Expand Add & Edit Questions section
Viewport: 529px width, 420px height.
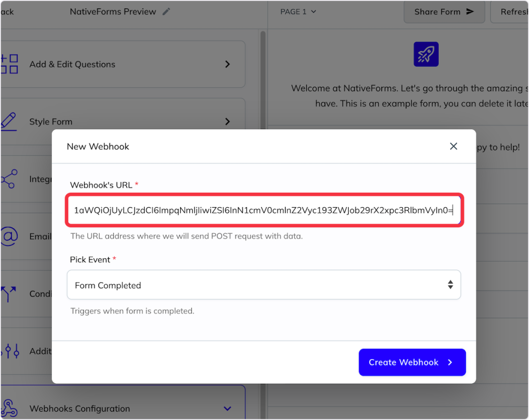click(227, 64)
